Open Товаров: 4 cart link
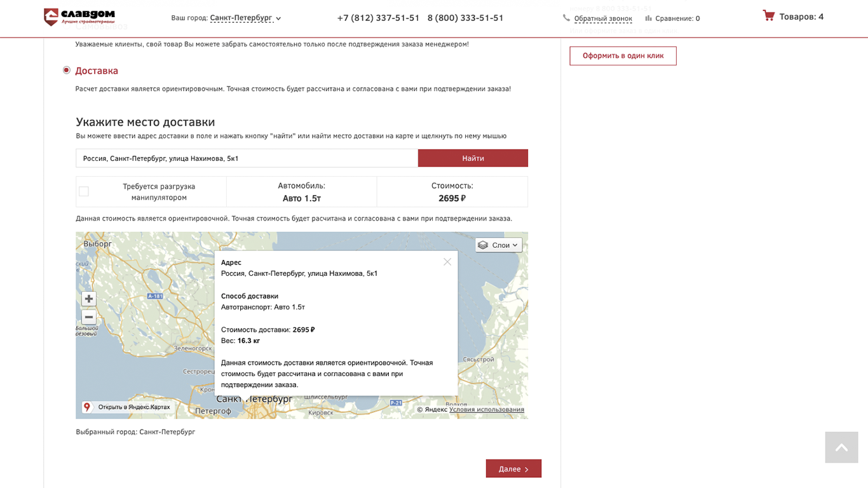 (x=801, y=17)
